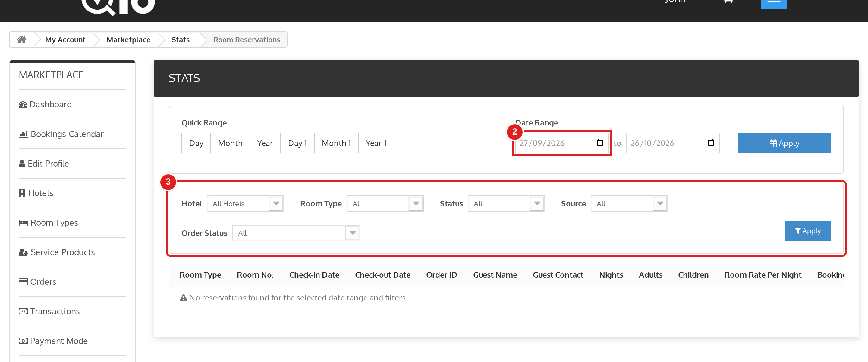Click the Bookings Calendar chart icon
The width and height of the screenshot is (868, 362).
point(23,134)
